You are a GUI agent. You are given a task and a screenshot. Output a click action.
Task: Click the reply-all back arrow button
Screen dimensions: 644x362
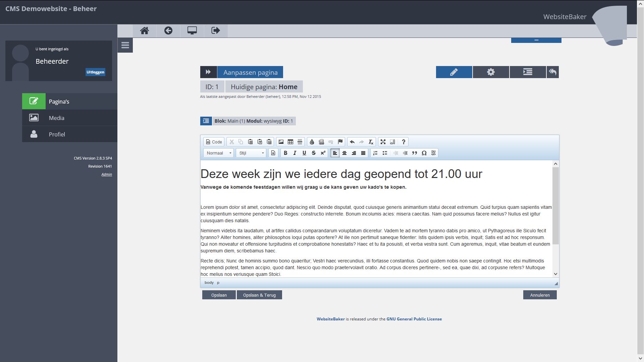553,72
